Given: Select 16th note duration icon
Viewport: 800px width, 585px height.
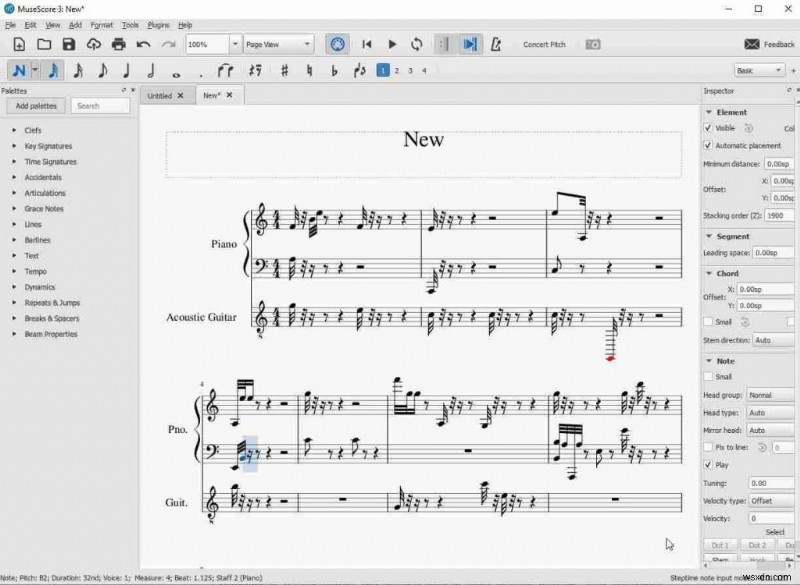Looking at the screenshot, I should tap(78, 70).
